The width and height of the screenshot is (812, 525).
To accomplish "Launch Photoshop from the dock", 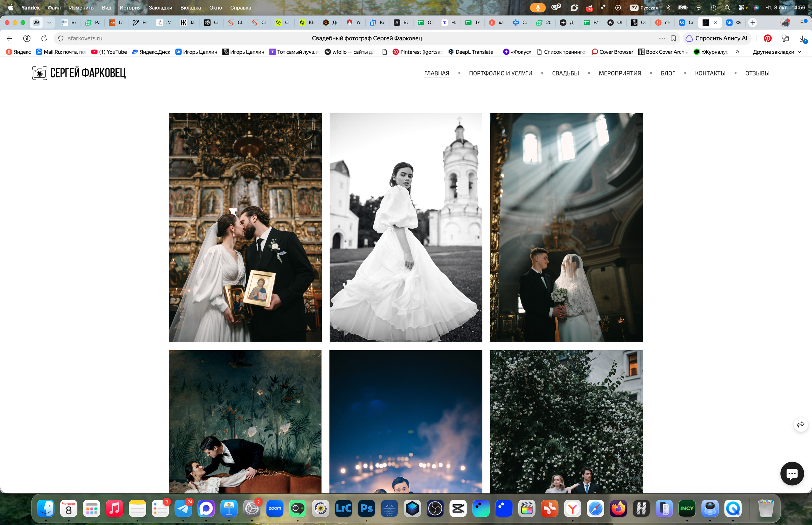I will click(x=366, y=508).
